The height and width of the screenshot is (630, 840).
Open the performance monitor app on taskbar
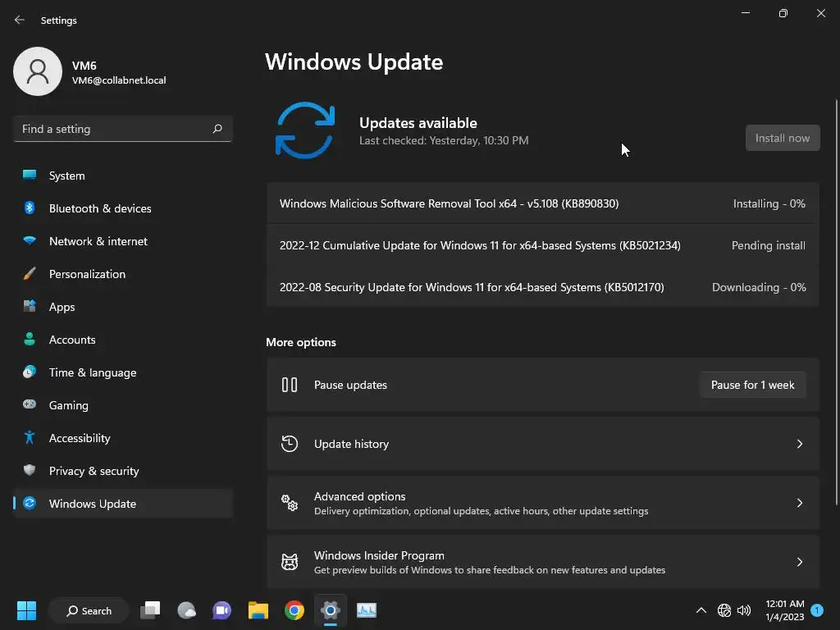pyautogui.click(x=367, y=610)
